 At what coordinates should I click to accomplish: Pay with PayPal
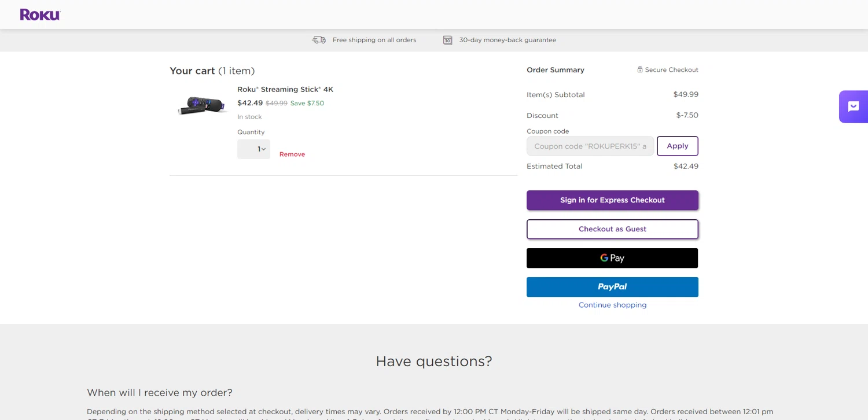click(x=612, y=287)
